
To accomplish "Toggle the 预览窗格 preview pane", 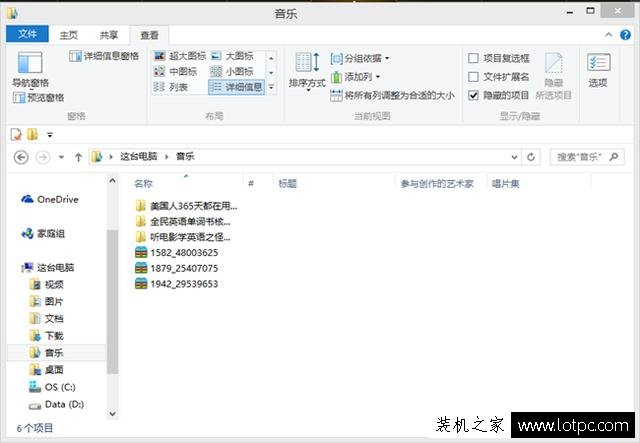I will point(38,98).
